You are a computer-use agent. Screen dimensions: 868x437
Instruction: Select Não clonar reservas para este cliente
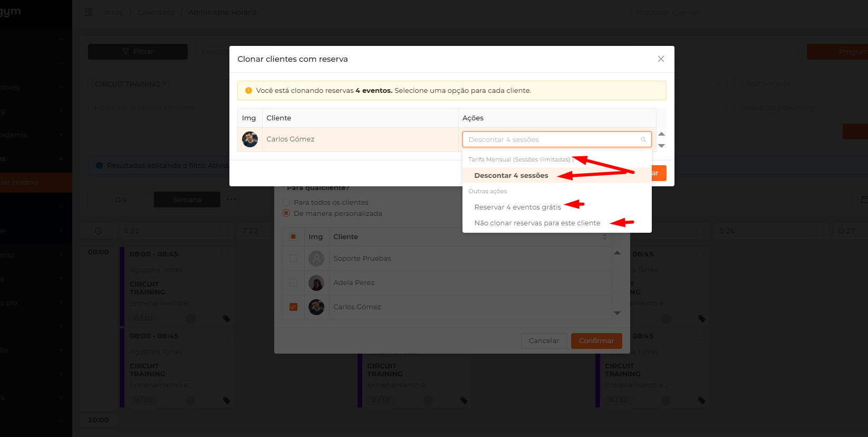pyautogui.click(x=537, y=223)
